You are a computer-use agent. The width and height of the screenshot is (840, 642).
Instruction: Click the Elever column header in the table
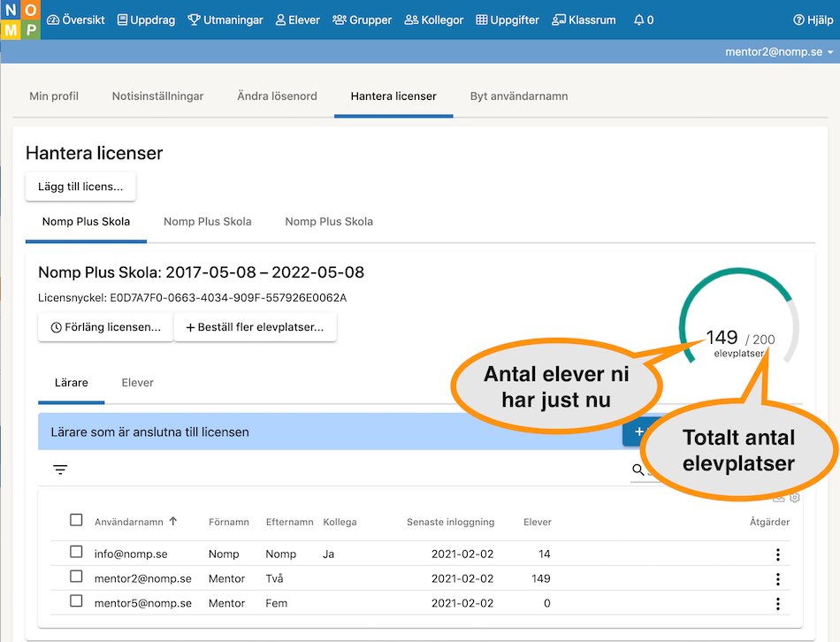tap(538, 522)
